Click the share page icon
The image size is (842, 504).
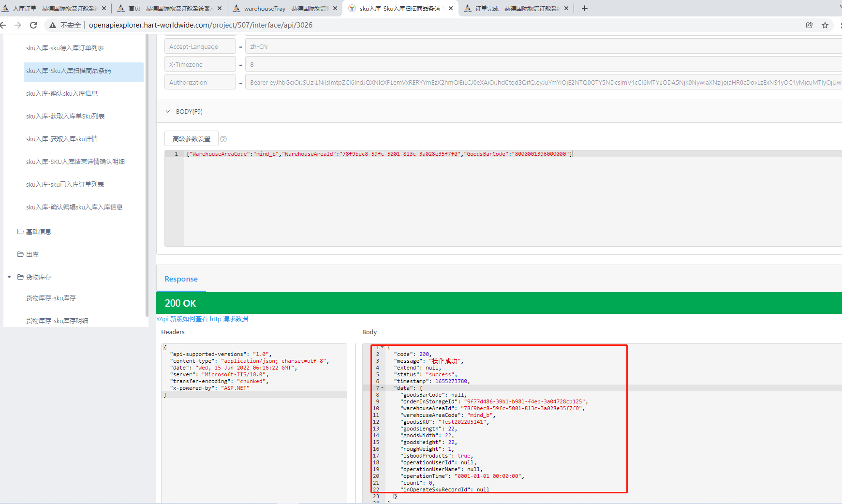809,25
